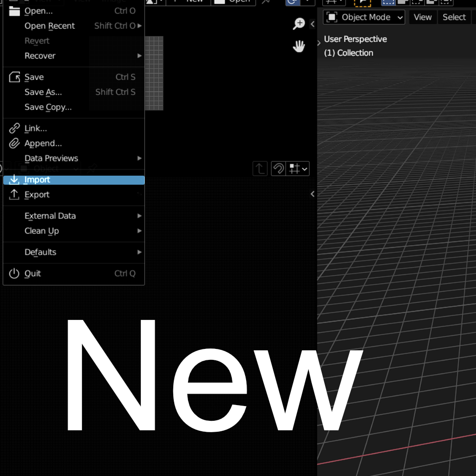Open the View menu in 3D viewport
The height and width of the screenshot is (476, 476).
click(423, 17)
